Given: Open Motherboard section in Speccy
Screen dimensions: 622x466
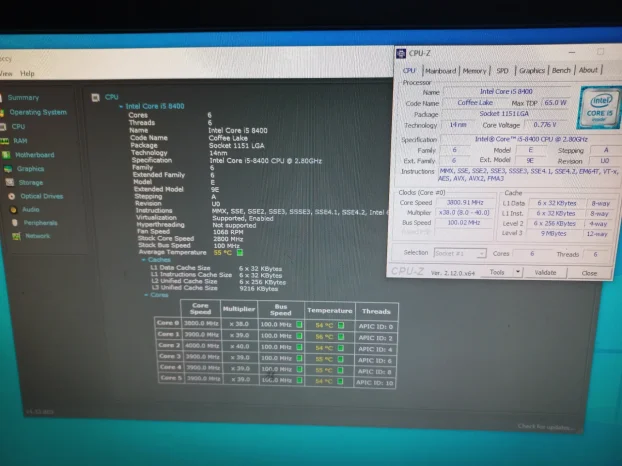Looking at the screenshot, I should tap(35, 155).
